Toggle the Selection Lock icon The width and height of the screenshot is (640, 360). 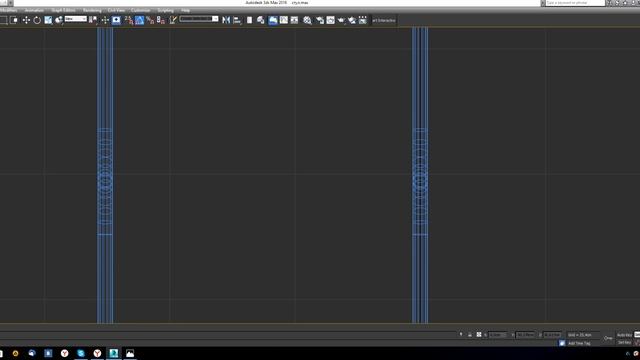pos(470,335)
